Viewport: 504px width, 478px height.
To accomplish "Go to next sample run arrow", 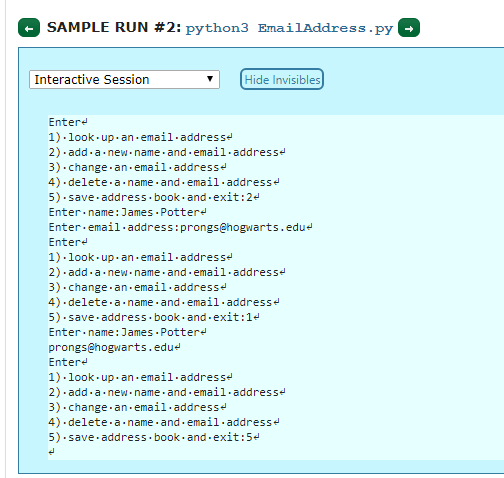I will pyautogui.click(x=409, y=28).
